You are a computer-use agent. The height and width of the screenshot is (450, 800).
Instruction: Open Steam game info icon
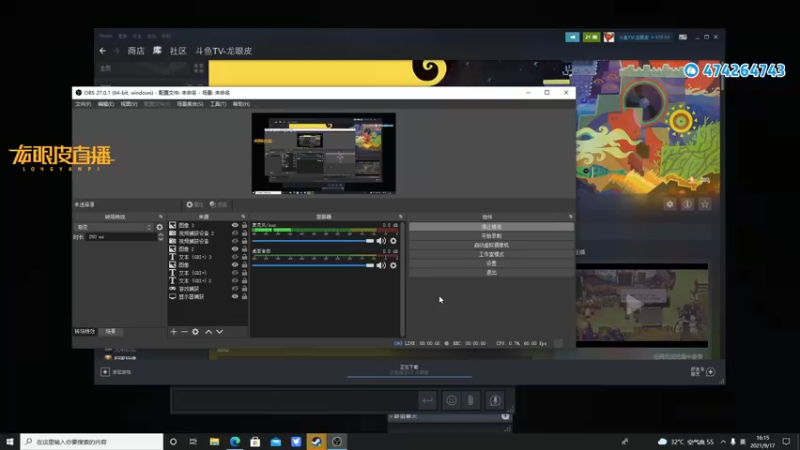pos(687,204)
